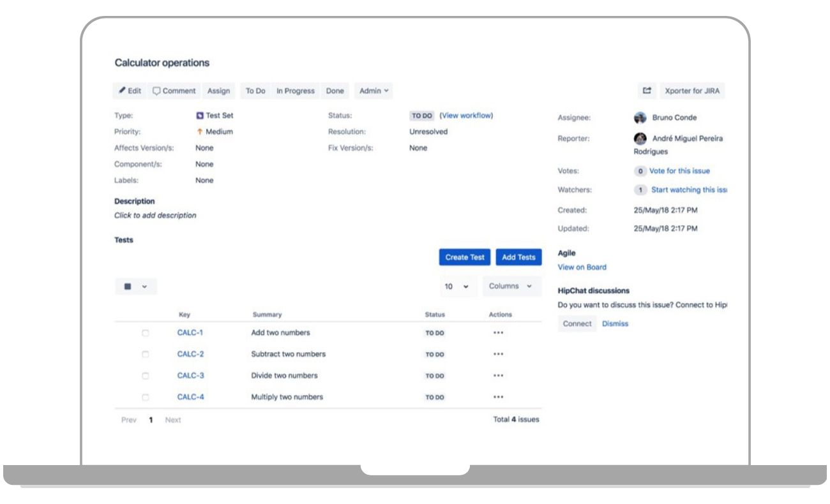Screen dimensions: 830x504
Task: Open the page size 10 dropdown
Action: [456, 286]
